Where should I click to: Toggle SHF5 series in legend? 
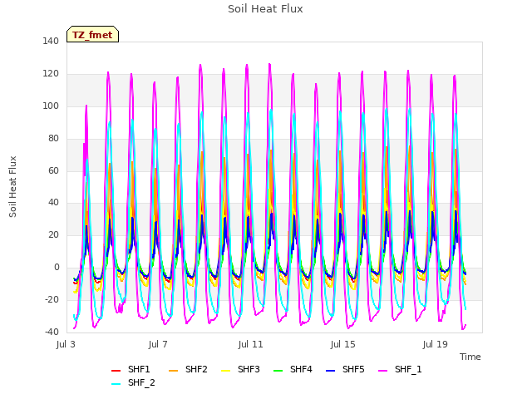[345, 369]
